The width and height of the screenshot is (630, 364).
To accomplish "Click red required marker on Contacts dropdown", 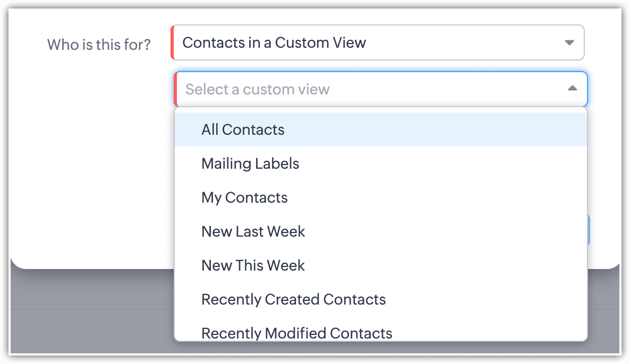I will tap(173, 42).
